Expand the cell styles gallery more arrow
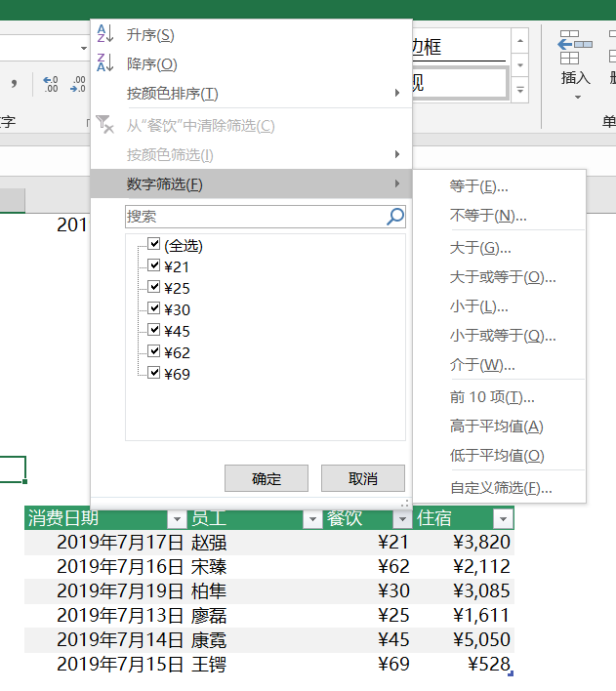This screenshot has width=616, height=691. tap(520, 90)
